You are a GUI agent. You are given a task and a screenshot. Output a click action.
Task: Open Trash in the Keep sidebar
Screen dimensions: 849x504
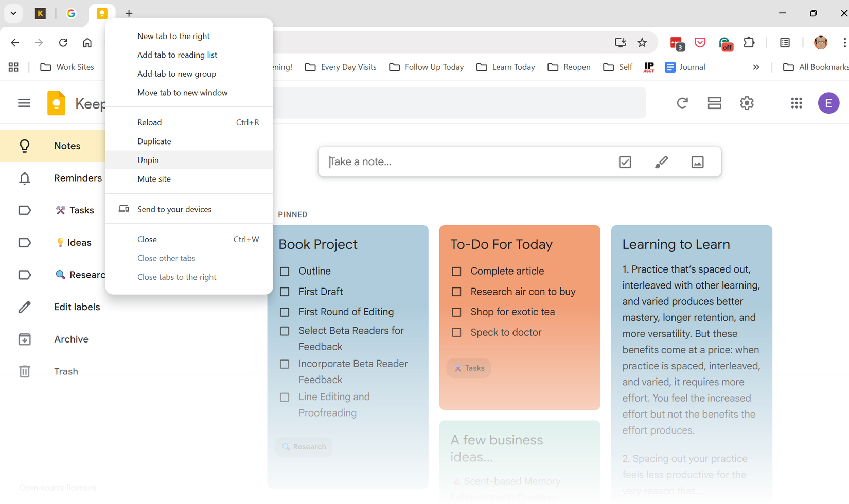click(66, 371)
